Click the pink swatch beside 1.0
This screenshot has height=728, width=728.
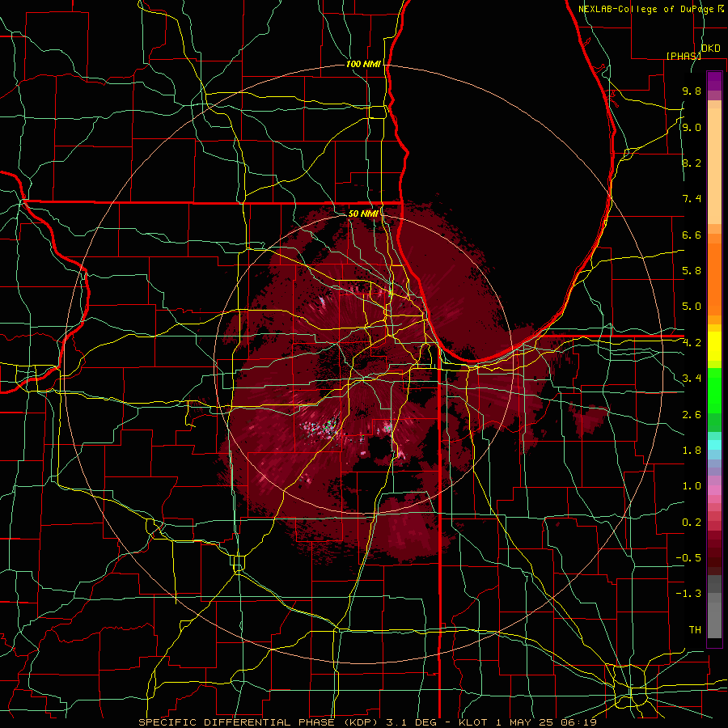point(714,490)
